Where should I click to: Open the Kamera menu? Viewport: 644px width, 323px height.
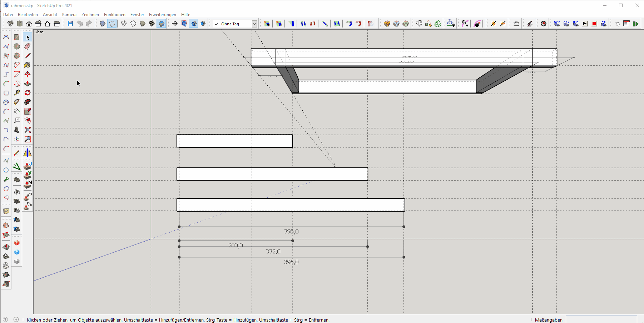coord(69,15)
